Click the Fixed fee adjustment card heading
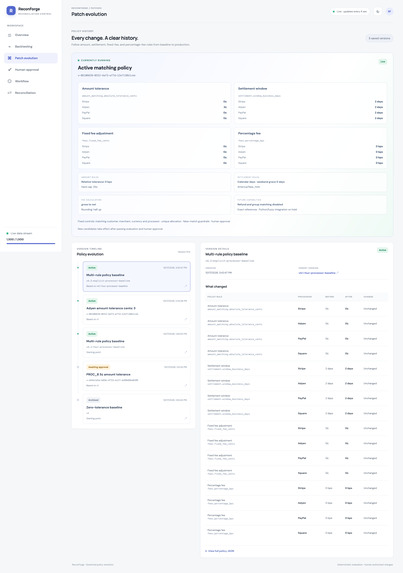The image size is (403, 573). 98,133
